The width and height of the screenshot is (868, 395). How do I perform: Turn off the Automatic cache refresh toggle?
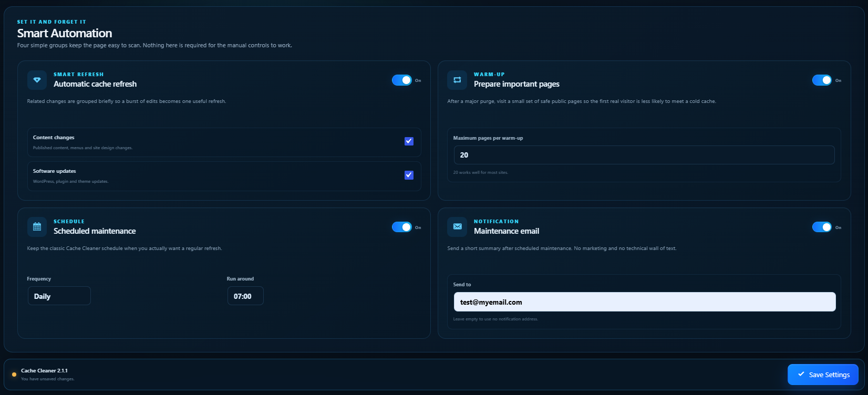(x=402, y=80)
